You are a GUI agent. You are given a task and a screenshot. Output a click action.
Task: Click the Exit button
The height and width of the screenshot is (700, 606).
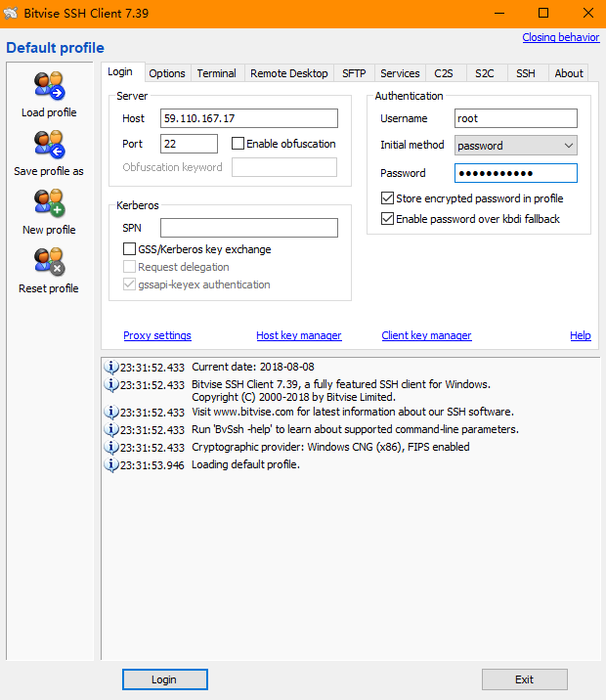click(524, 679)
